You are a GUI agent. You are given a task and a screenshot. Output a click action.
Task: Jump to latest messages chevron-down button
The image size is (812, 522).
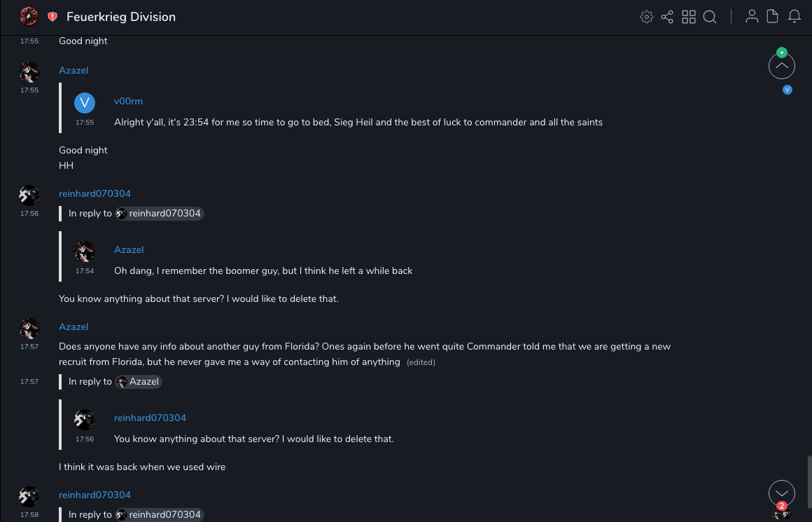click(782, 493)
